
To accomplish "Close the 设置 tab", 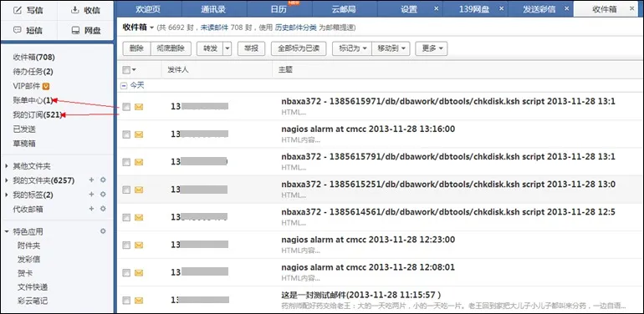I will coord(437,8).
